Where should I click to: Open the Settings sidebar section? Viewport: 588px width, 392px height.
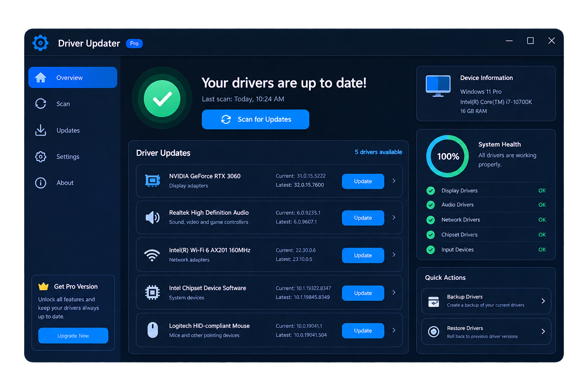coord(73,157)
